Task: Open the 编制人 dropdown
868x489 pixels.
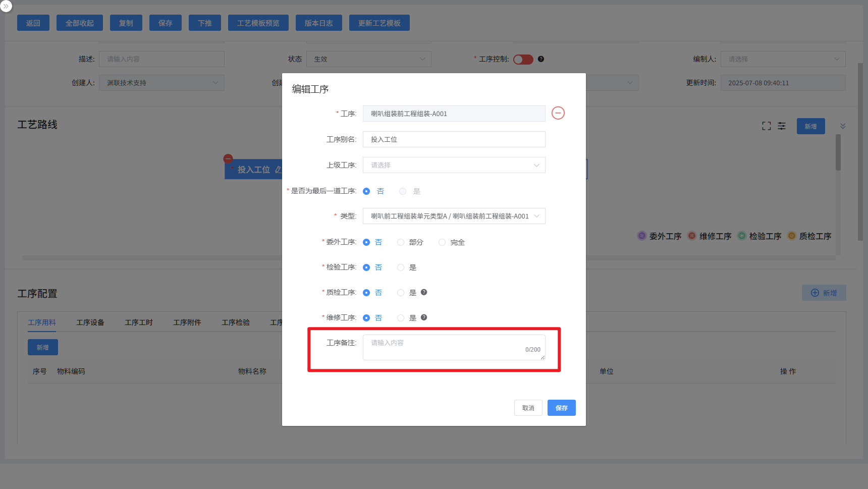Action: tap(783, 59)
